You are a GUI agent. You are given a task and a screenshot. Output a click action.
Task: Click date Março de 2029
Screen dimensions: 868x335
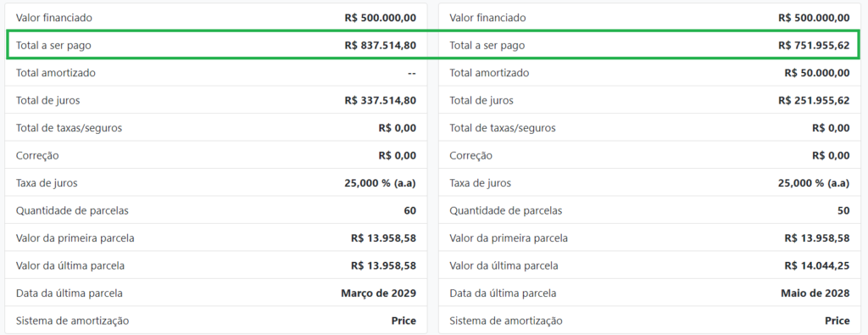[x=379, y=293]
